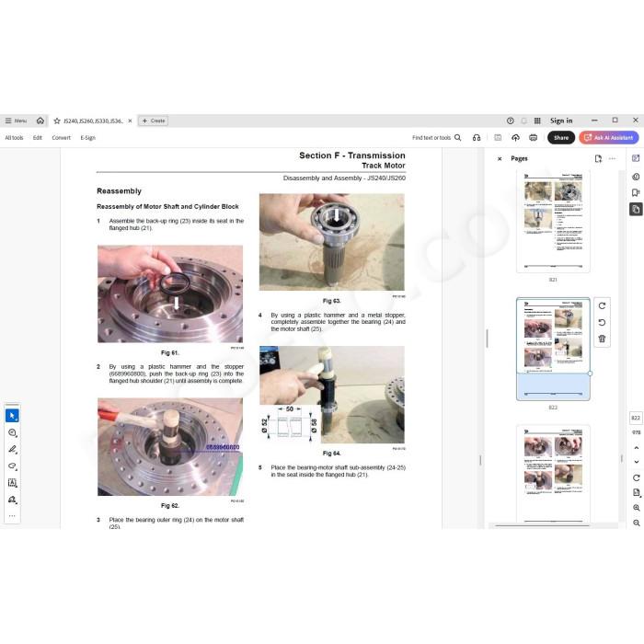This screenshot has height=644, width=644.
Task: Click the save file icon in toolbar
Action: 498,138
